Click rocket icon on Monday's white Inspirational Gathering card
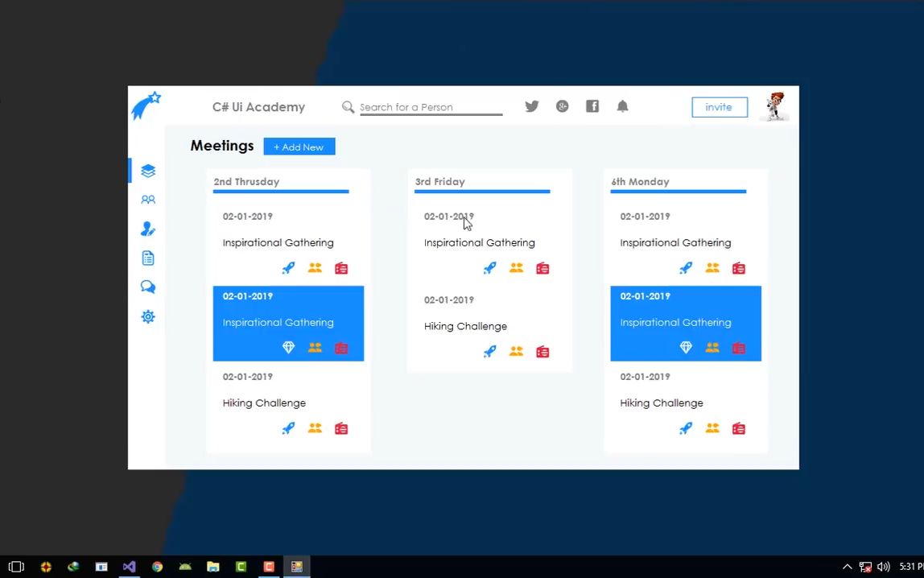Viewport: 924px width, 578px height. [686, 268]
